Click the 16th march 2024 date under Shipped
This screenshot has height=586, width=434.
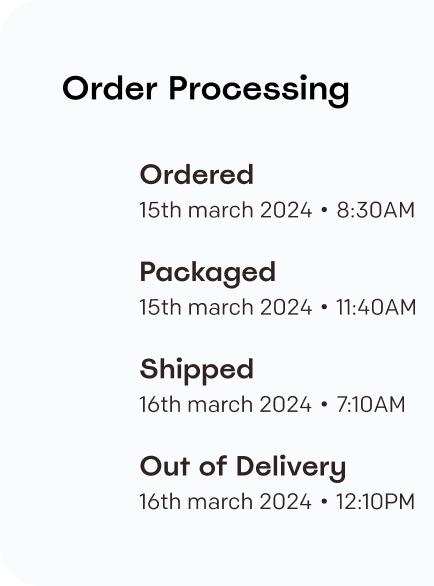click(225, 404)
